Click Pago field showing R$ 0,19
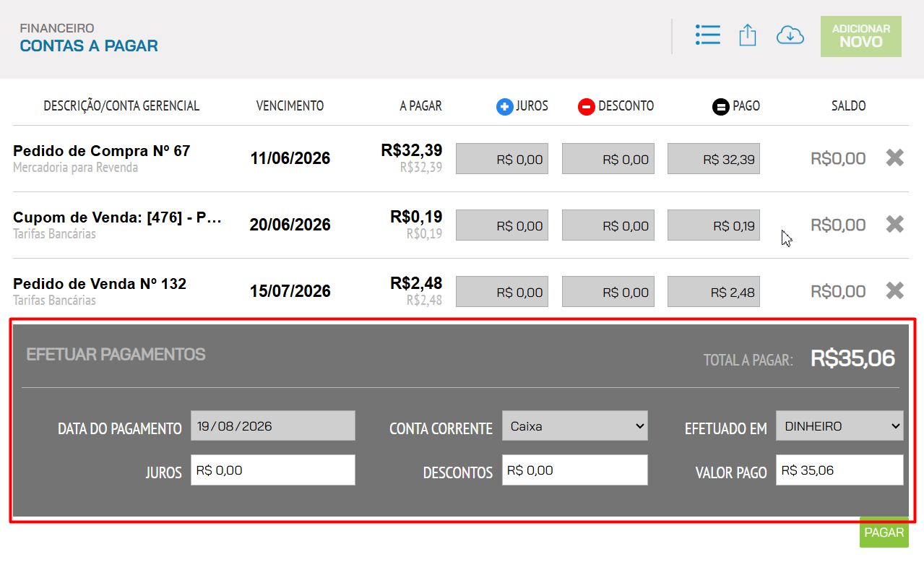Screen dimensions: 924x570 (x=714, y=225)
